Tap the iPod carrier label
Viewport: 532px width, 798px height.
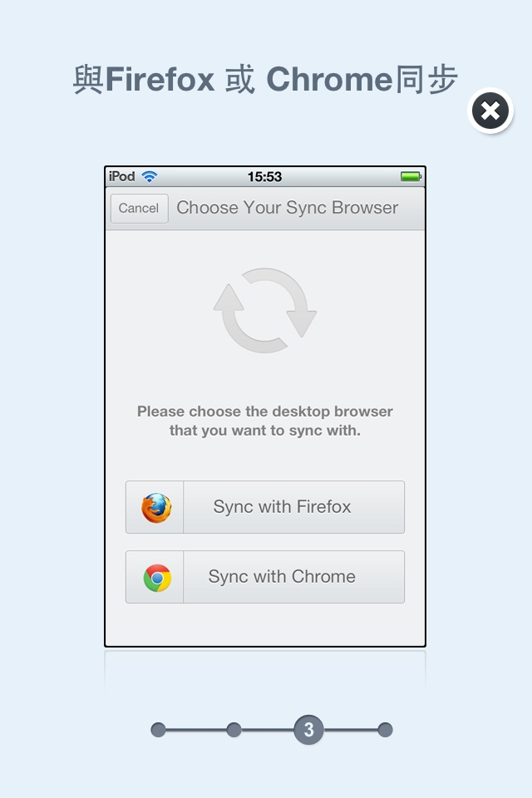pyautogui.click(x=121, y=176)
